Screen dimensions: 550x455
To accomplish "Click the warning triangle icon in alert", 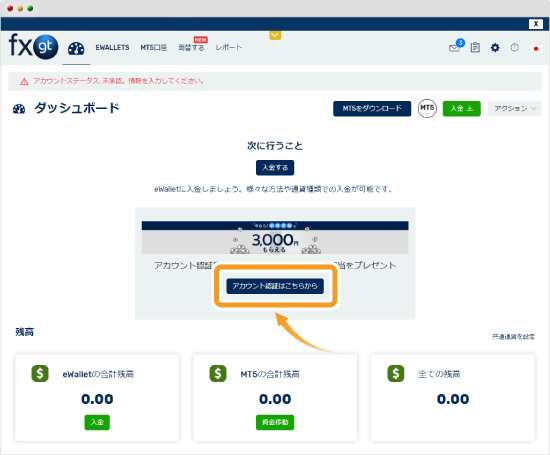I will click(24, 81).
